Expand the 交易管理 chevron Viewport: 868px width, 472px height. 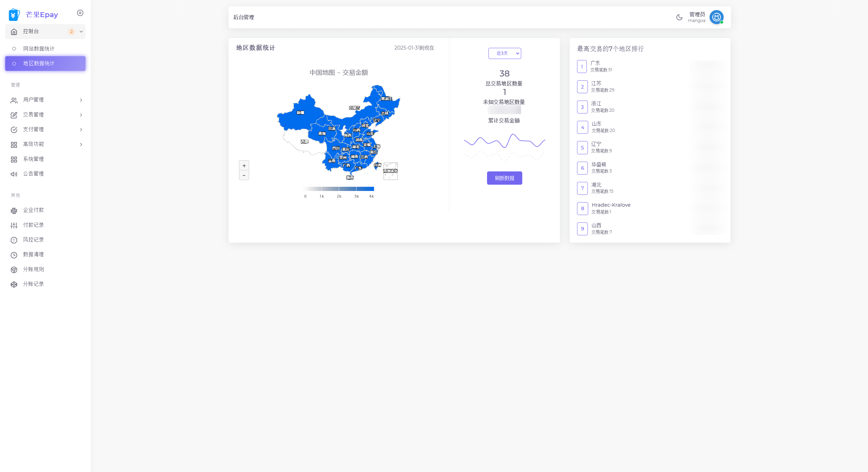click(81, 115)
